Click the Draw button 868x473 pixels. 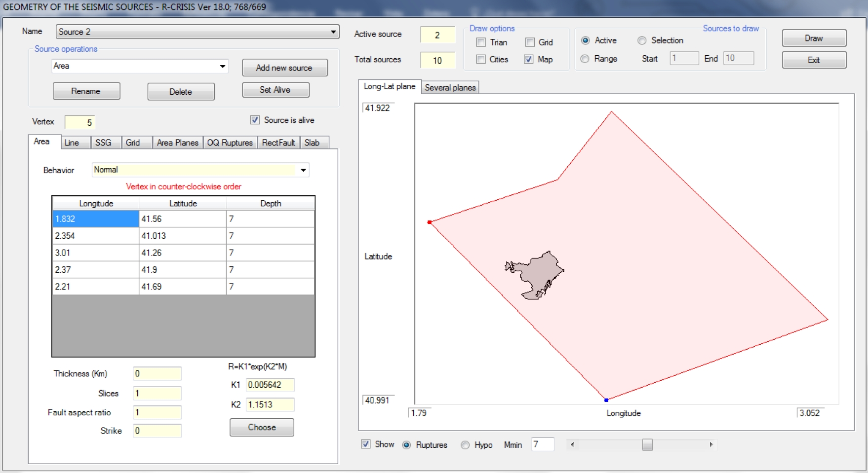coord(814,38)
